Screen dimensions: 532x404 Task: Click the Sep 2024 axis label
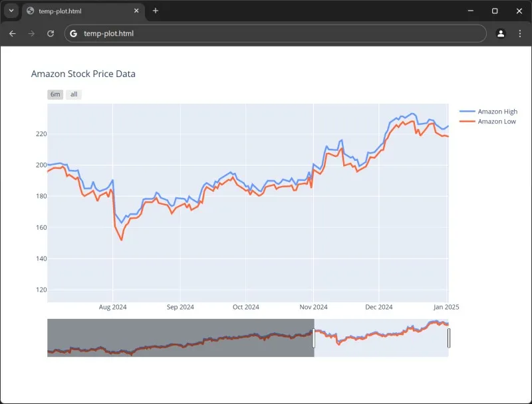click(x=180, y=307)
